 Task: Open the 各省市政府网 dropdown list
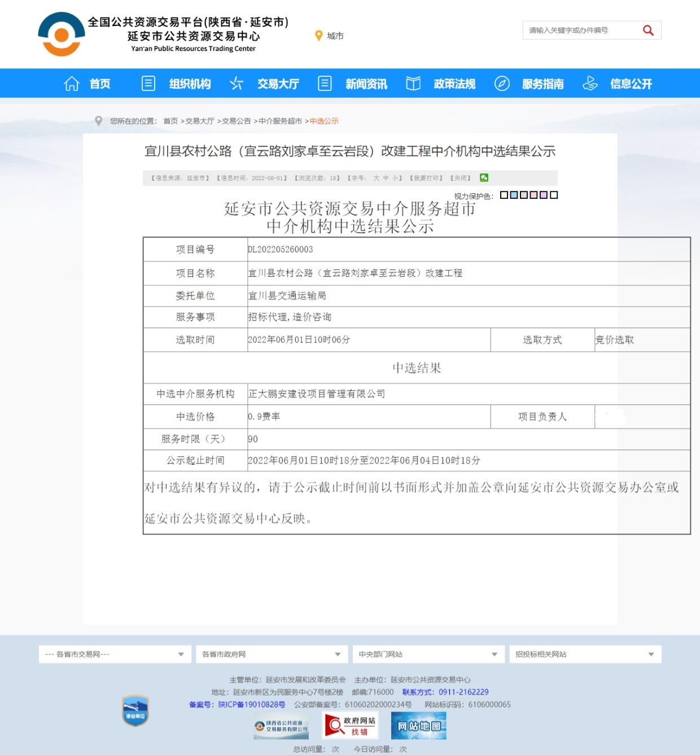click(272, 654)
